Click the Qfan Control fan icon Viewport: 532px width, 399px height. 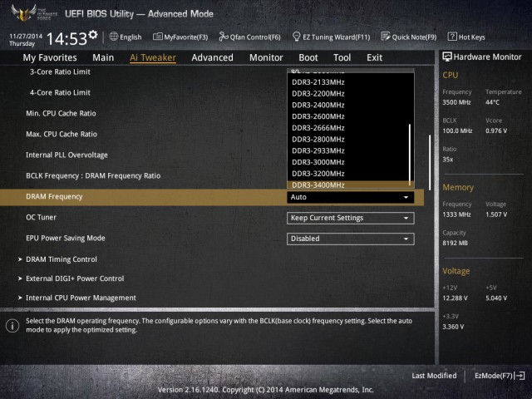pyautogui.click(x=224, y=37)
